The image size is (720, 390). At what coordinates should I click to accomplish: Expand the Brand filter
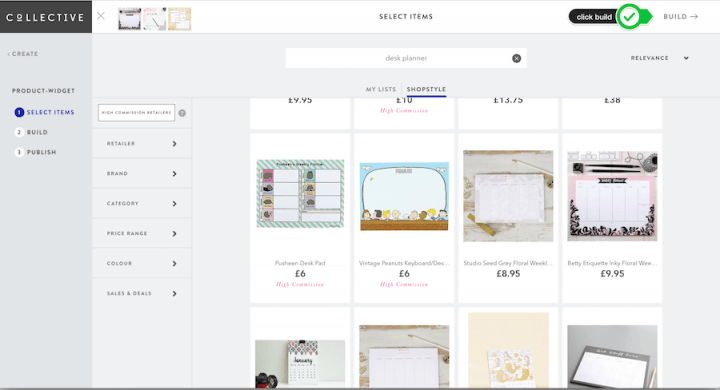click(x=142, y=174)
